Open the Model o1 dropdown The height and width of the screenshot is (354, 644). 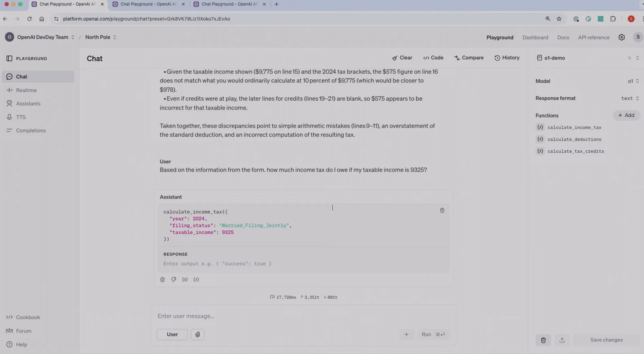click(x=633, y=81)
